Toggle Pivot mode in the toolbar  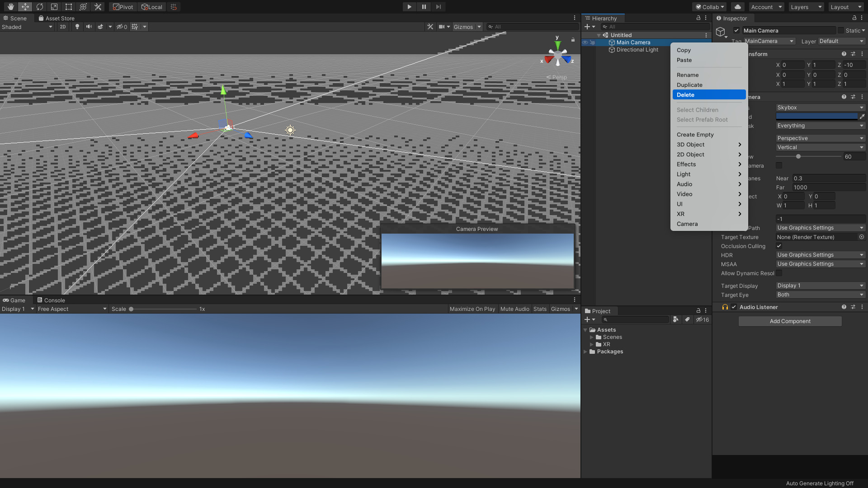point(123,7)
